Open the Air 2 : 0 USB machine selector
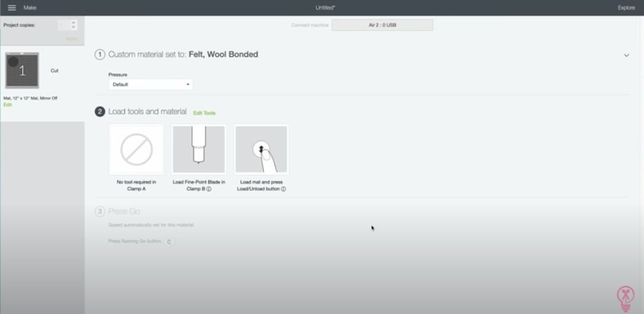Screen dimensions: 644x314 [x=382, y=25]
